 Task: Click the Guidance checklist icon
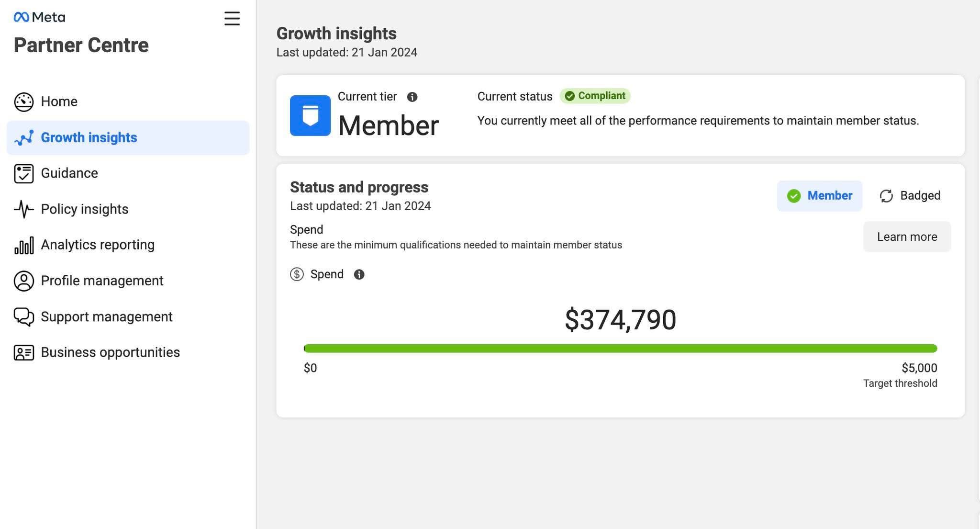23,173
